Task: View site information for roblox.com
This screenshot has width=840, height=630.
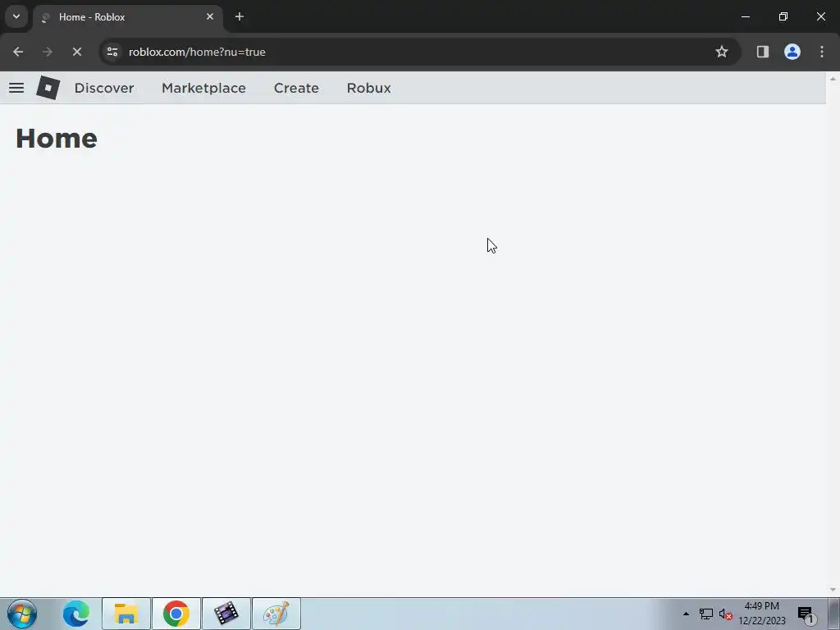Action: coord(112,52)
